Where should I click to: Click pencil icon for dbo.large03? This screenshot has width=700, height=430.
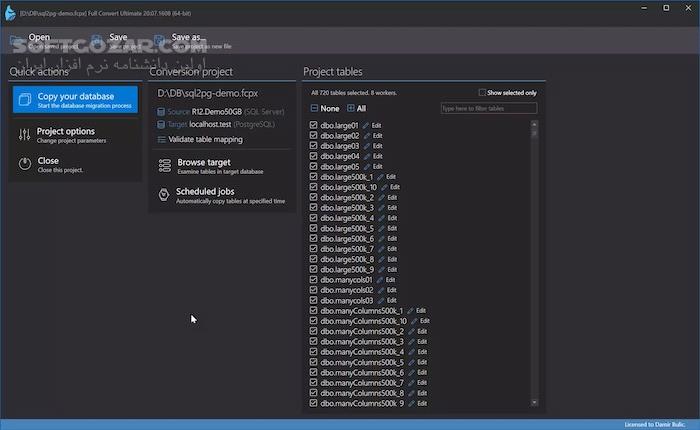click(x=367, y=146)
